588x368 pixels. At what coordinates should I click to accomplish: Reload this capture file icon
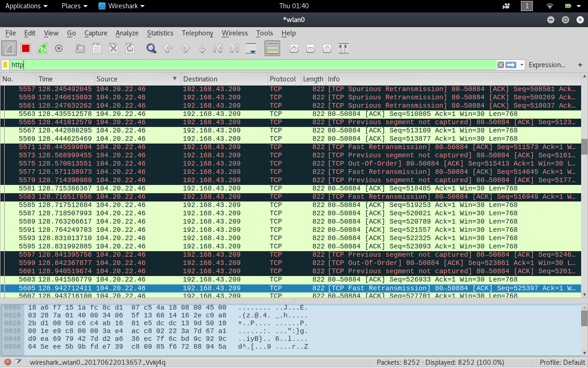tap(130, 48)
